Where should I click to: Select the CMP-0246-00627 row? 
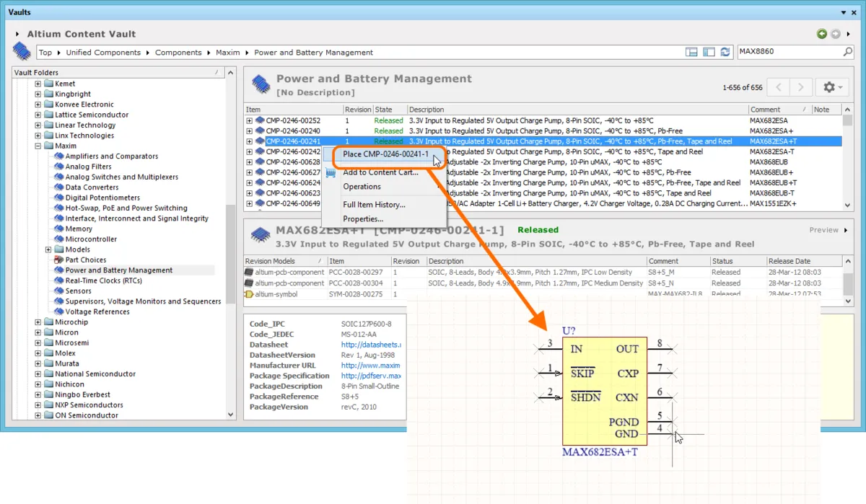pos(543,172)
